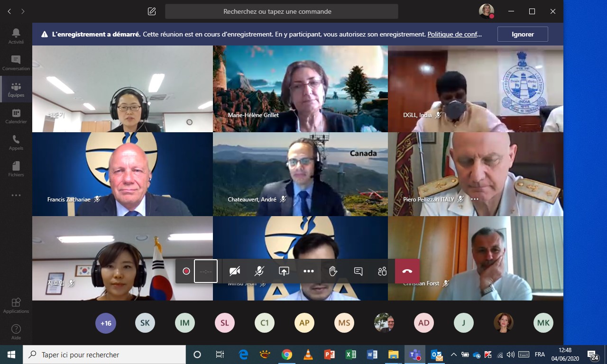
Task: Open Applications in the sidebar
Action: 16,305
